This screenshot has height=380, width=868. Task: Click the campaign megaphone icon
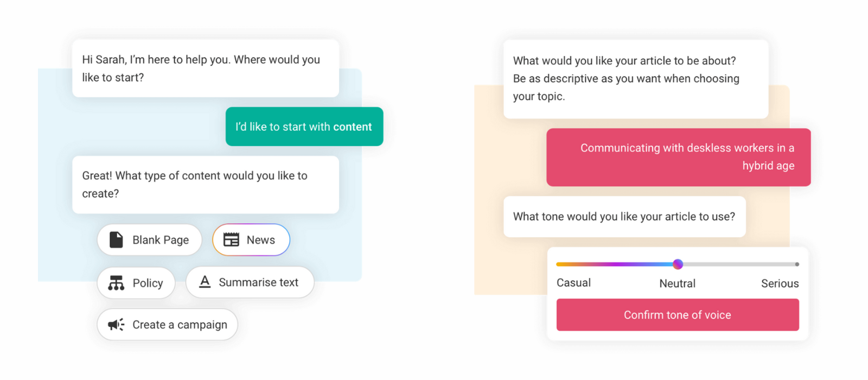116,325
